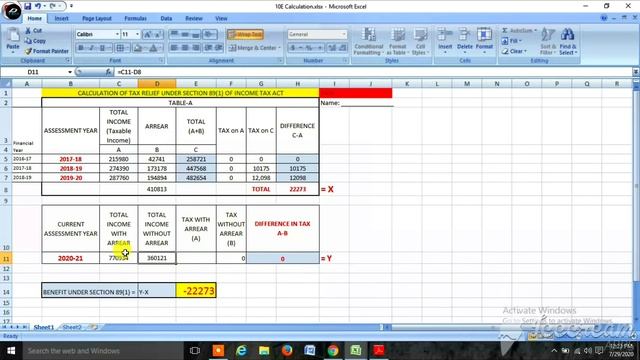Viewport: 640px width, 360px height.
Task: Open the Windows Start menu
Action: coord(11,351)
